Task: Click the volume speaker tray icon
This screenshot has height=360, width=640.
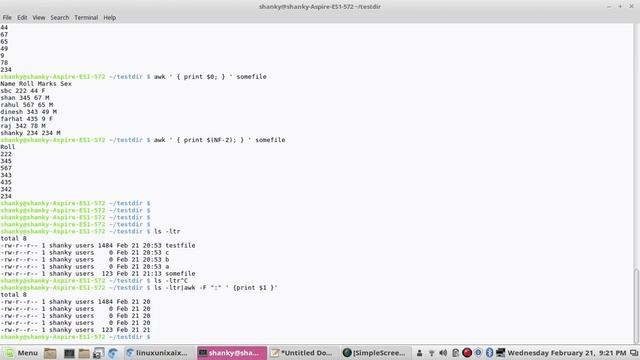Action: pos(443,353)
